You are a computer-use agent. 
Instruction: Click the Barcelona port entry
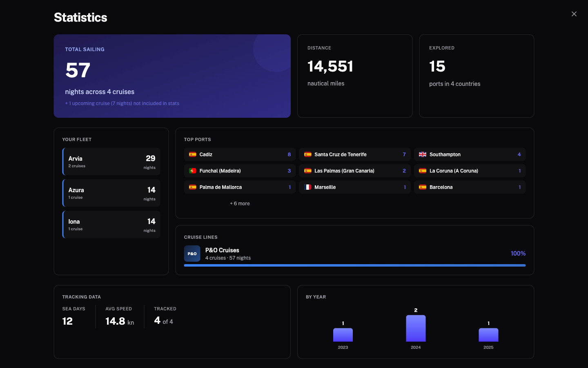click(x=470, y=187)
